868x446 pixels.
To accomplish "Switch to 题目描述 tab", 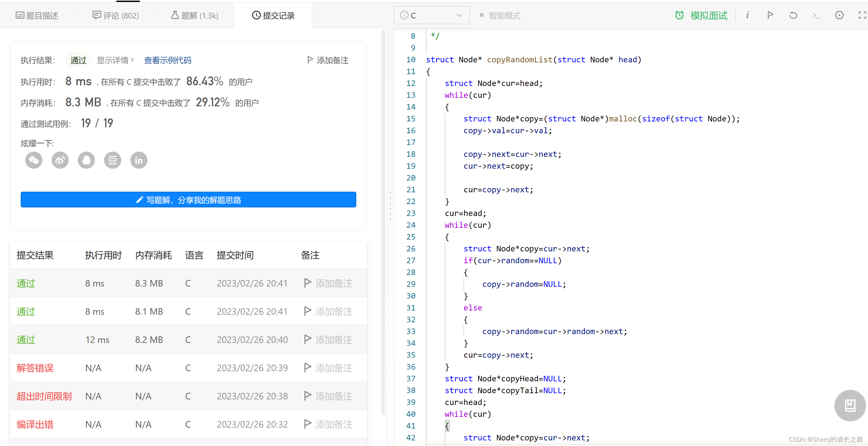I will click(37, 15).
